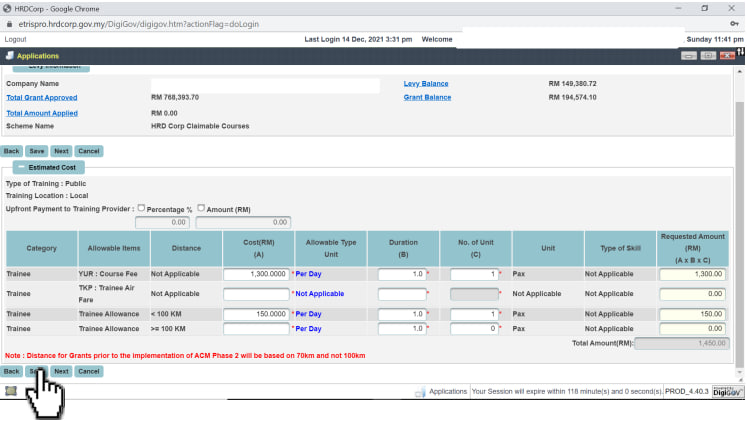Viewport: 747px width, 422px height.
Task: Edit the >= 100 KM allowance duration field
Action: click(x=402, y=329)
